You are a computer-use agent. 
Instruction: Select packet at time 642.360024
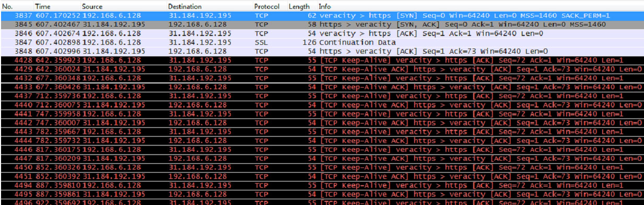[x=322, y=69]
